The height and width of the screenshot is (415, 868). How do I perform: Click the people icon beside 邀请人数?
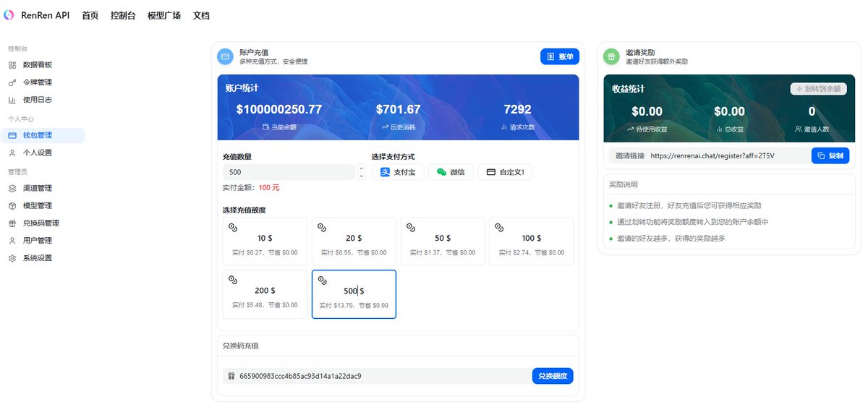pos(799,129)
